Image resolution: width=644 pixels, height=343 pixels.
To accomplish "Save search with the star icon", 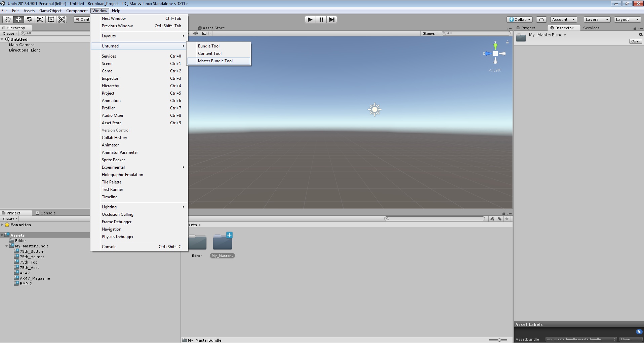I will tap(507, 219).
